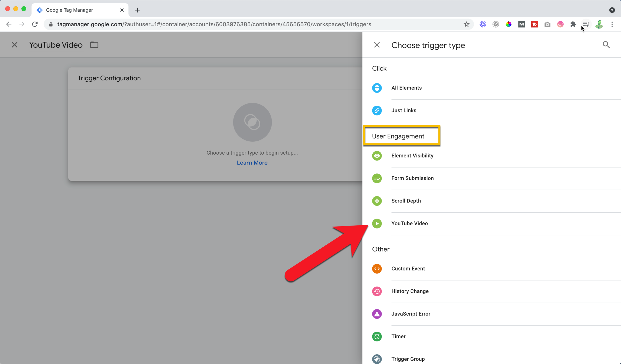621x364 pixels.
Task: Open the Chrome three-dot menu
Action: [x=612, y=24]
